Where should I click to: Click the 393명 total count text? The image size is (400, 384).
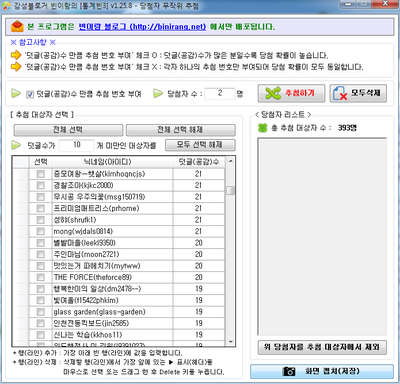(x=347, y=128)
